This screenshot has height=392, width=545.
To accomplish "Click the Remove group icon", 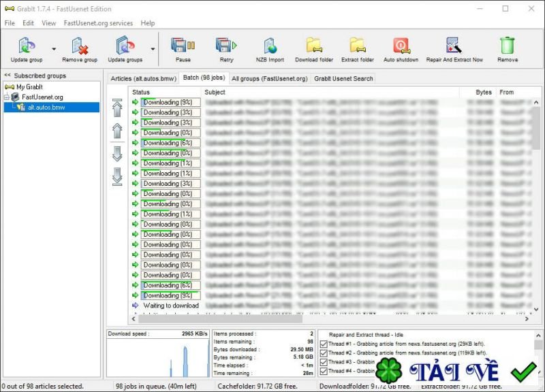I will click(x=80, y=46).
